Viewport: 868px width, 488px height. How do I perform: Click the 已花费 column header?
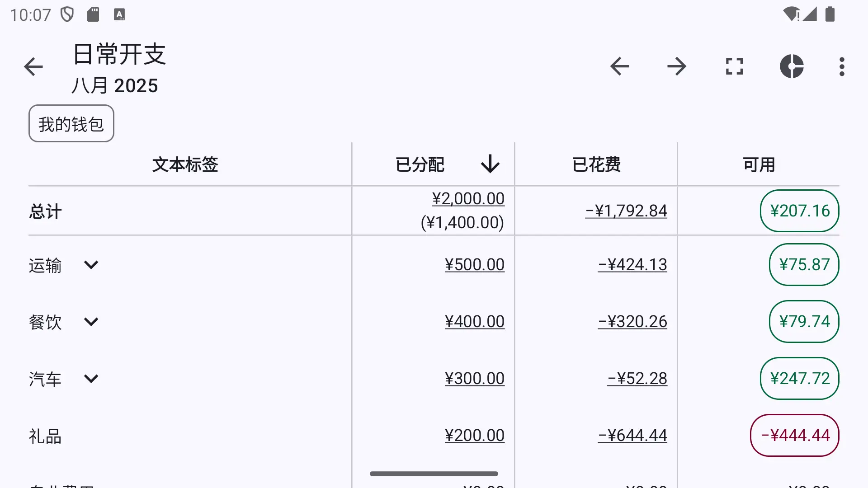point(596,164)
